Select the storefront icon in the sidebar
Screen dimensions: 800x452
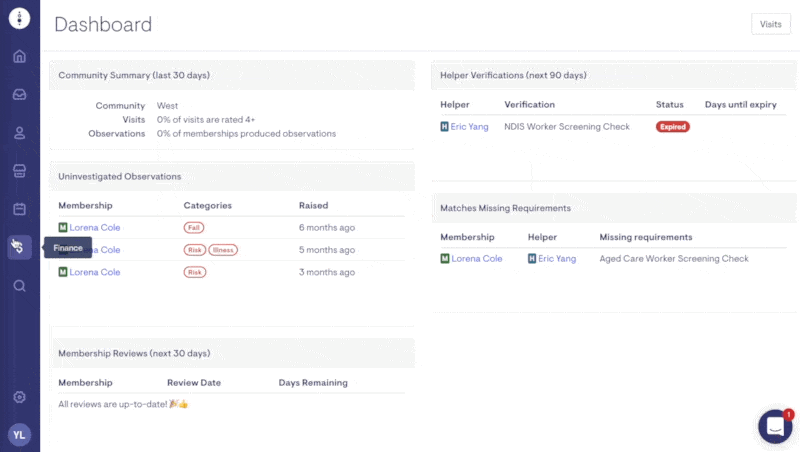pyautogui.click(x=19, y=171)
